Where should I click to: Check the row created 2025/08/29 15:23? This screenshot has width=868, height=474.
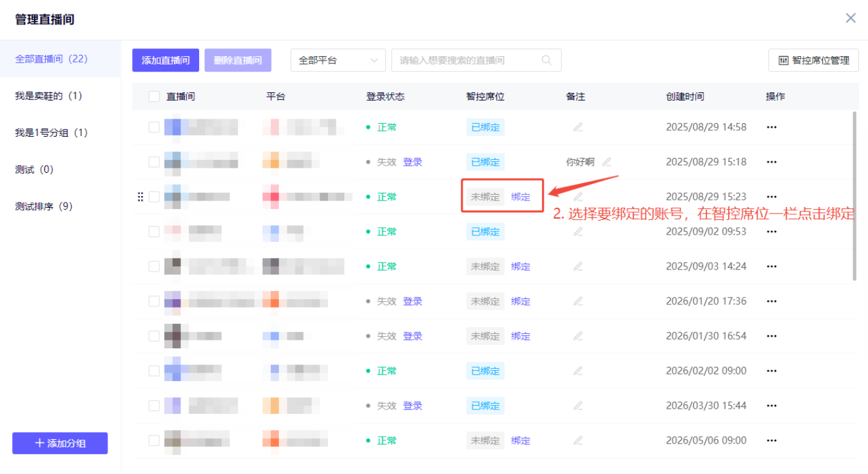[x=154, y=197]
